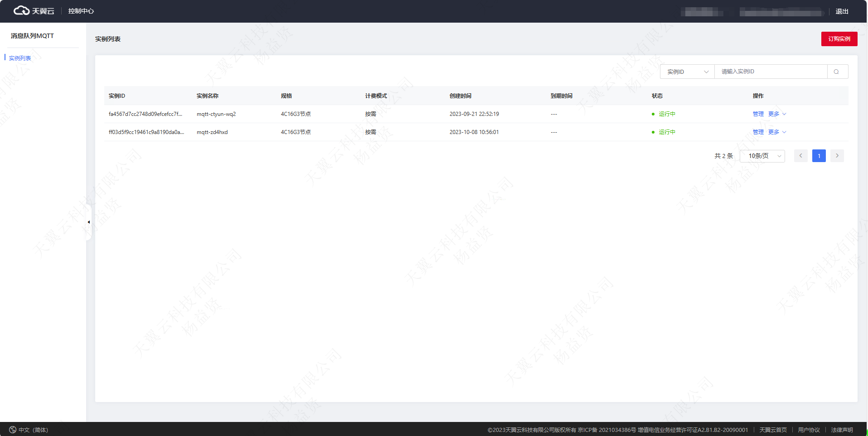Open 法律声明 footer link
The height and width of the screenshot is (436, 868).
842,430
